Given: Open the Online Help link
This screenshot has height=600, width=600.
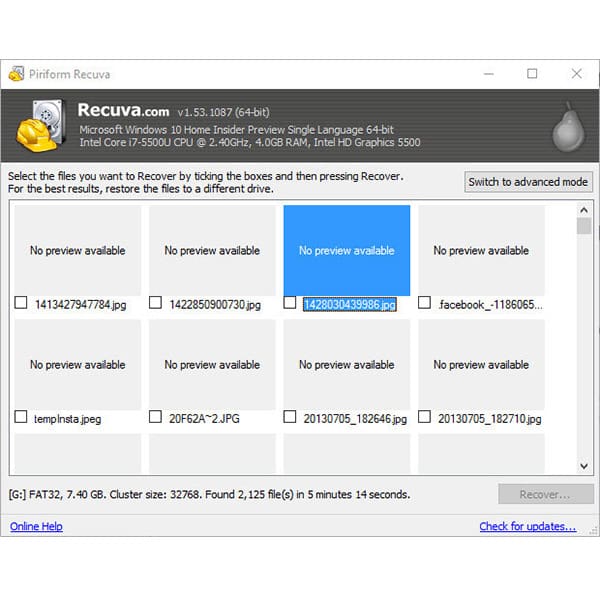Looking at the screenshot, I should 36,526.
